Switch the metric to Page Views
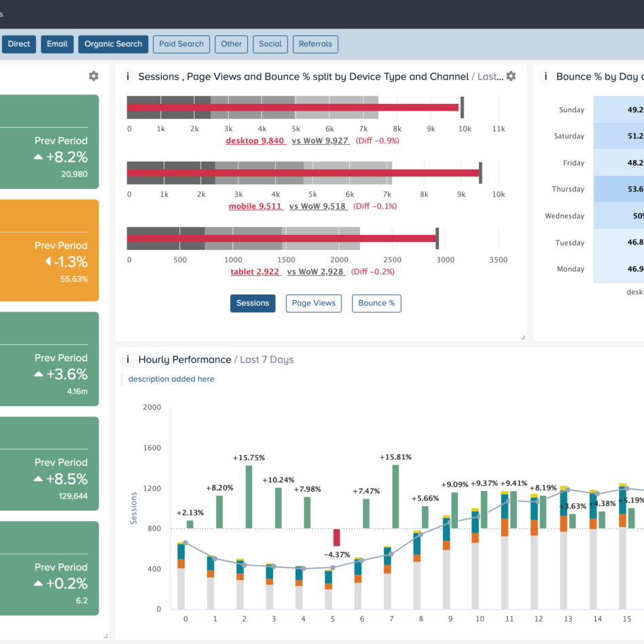 (x=313, y=303)
